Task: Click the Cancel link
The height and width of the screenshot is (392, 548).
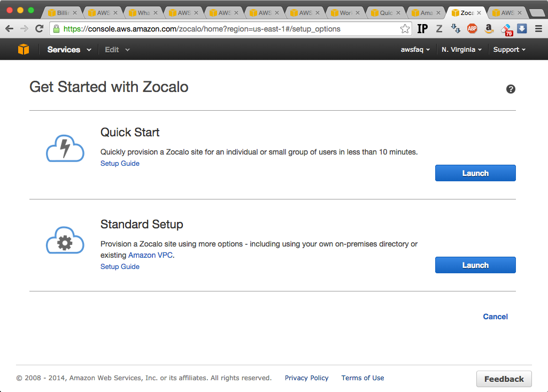Action: 495,317
